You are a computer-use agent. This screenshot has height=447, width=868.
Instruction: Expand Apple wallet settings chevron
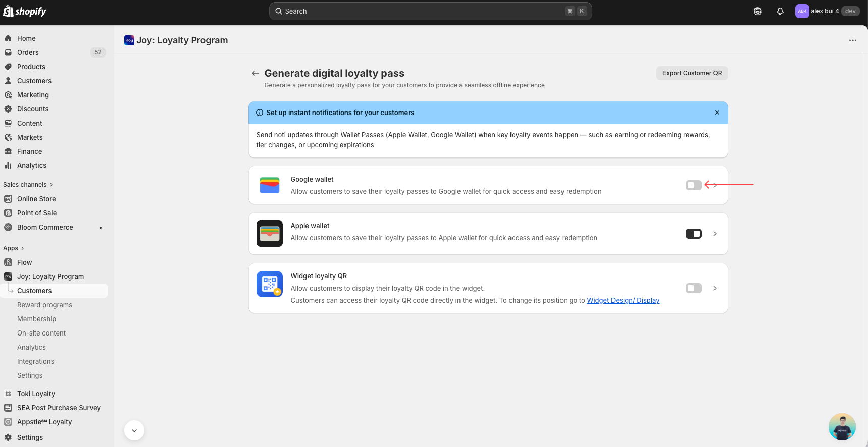(714, 234)
